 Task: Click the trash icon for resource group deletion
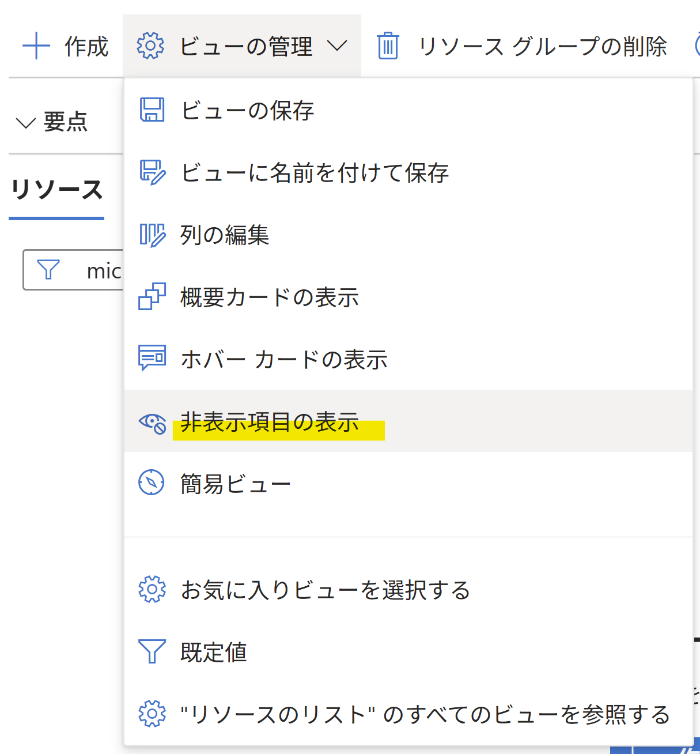pos(388,46)
